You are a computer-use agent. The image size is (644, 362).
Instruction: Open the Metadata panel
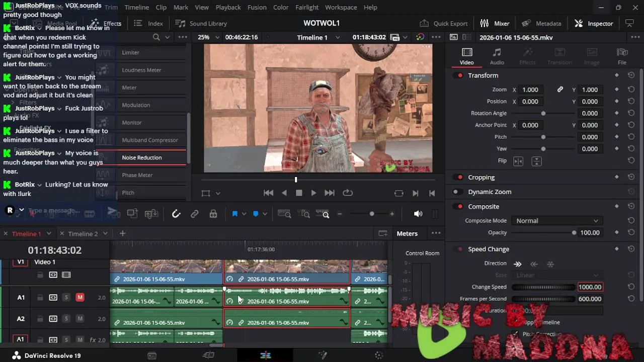(541, 24)
